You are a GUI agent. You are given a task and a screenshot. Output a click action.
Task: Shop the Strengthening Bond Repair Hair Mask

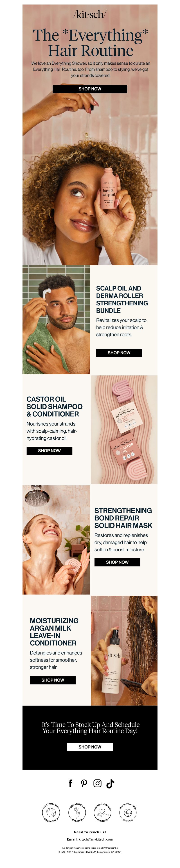117,562
